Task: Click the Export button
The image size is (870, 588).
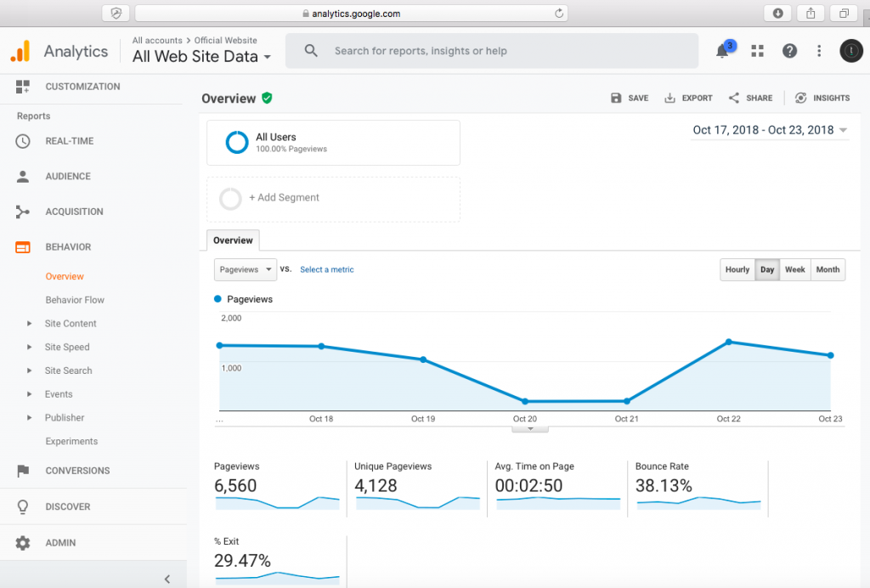Action: pyautogui.click(x=688, y=99)
